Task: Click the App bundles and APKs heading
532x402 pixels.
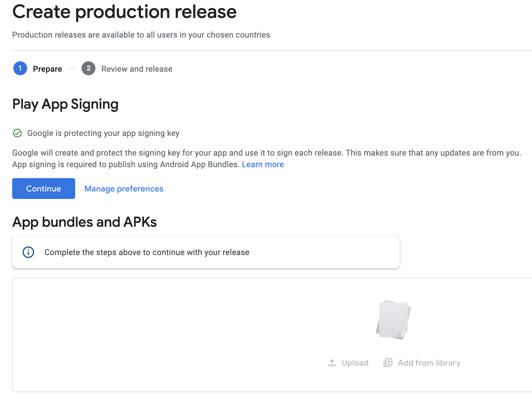Action: tap(84, 222)
